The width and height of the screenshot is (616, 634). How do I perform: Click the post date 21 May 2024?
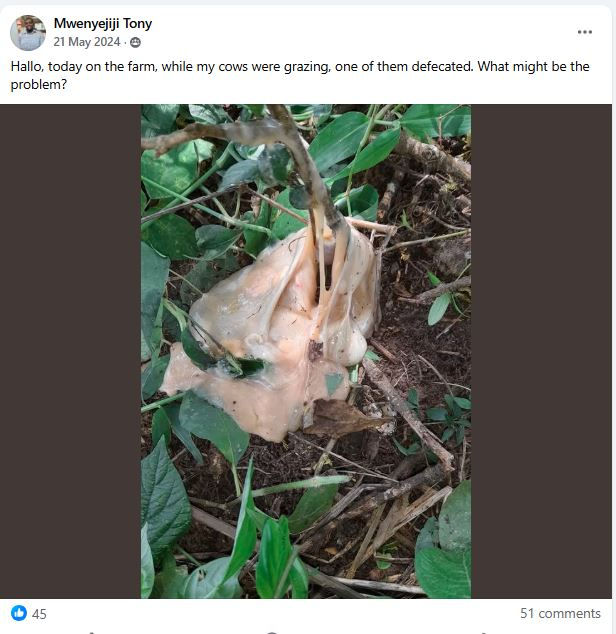pos(87,42)
